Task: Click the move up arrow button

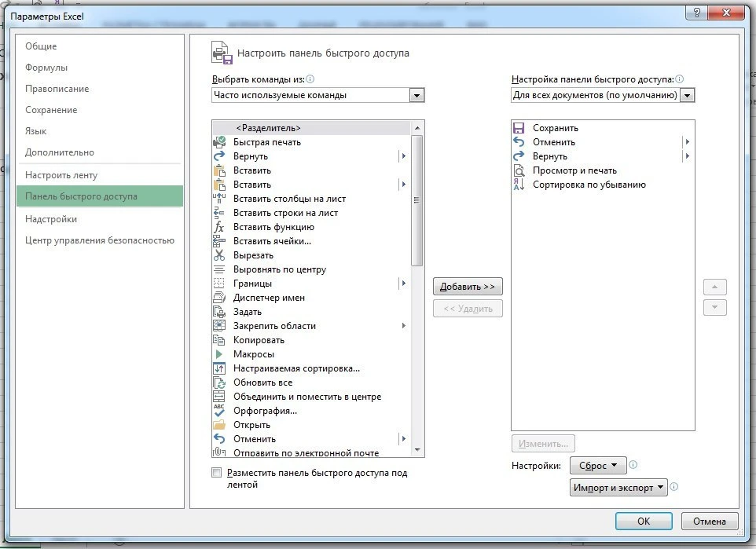Action: tap(714, 287)
